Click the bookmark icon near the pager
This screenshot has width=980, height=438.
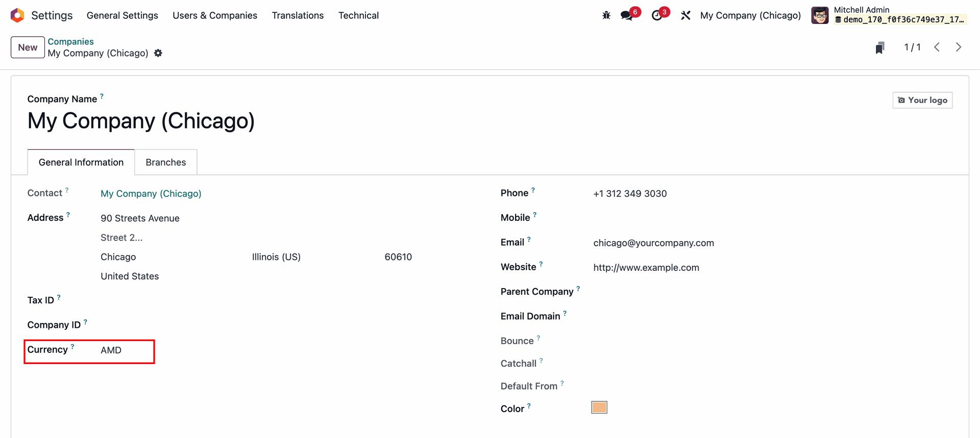pyautogui.click(x=879, y=47)
